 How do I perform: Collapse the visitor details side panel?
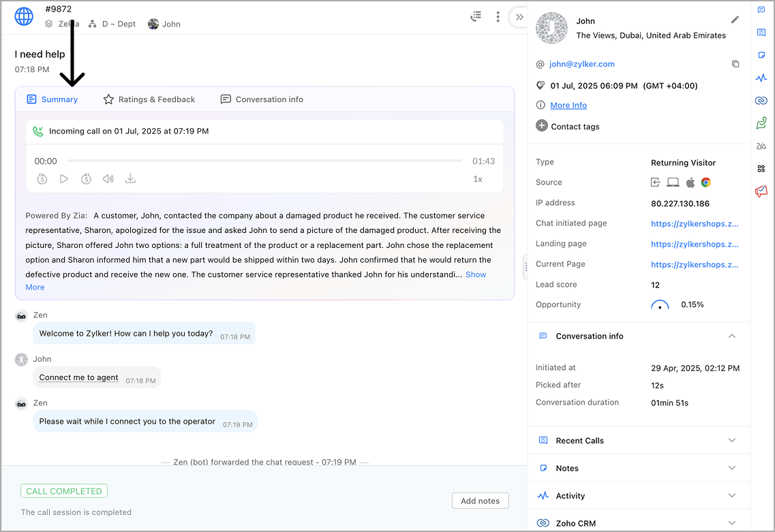coord(519,17)
